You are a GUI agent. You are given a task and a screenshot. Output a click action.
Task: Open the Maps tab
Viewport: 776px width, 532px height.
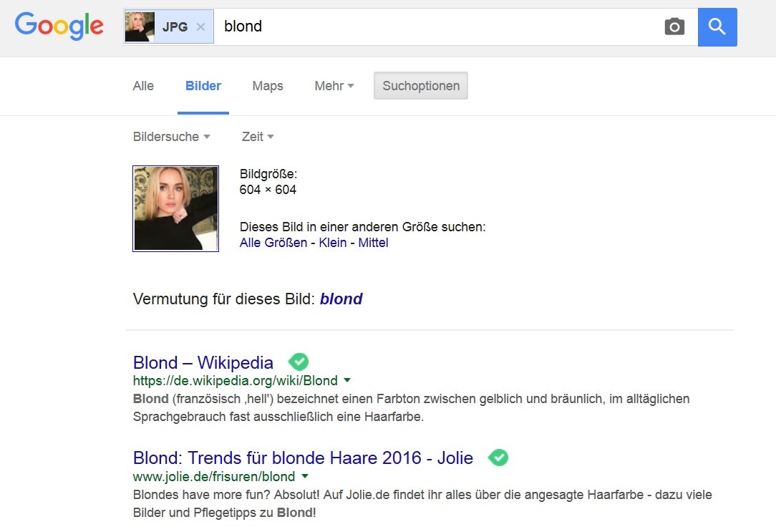point(268,86)
